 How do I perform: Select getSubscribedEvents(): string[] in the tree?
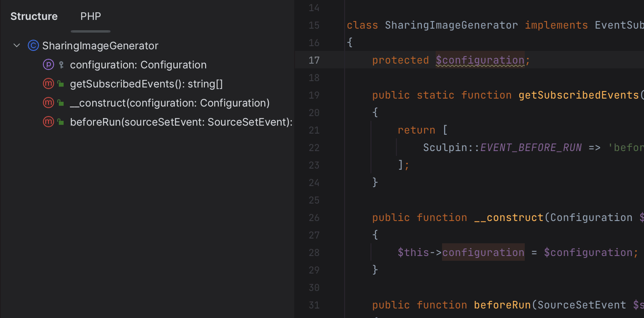point(146,83)
